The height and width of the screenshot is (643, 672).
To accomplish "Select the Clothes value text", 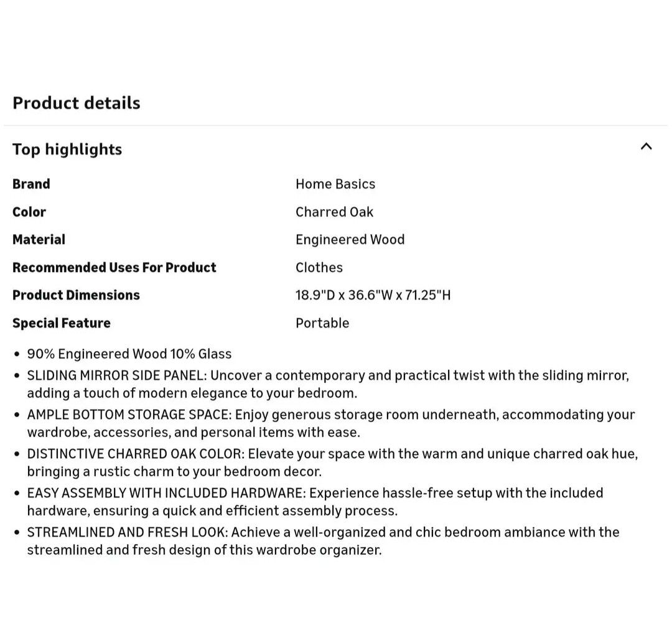I will point(319,268).
